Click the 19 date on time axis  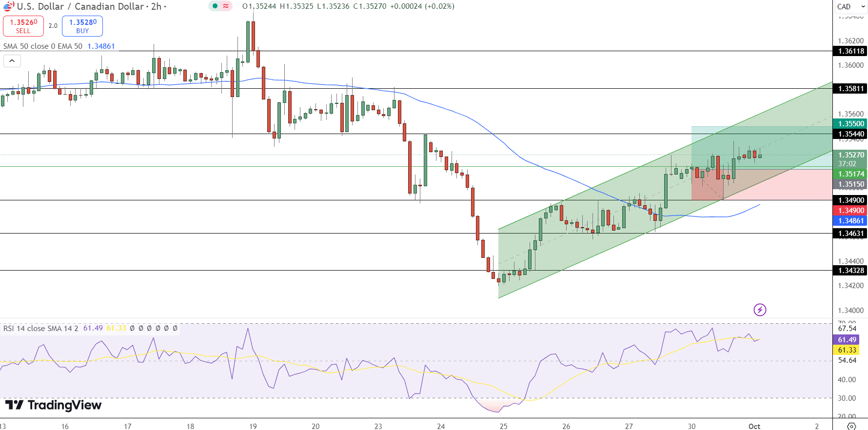(253, 426)
